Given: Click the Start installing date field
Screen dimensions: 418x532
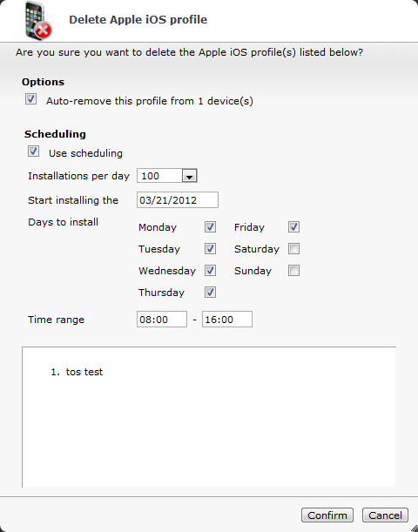Looking at the screenshot, I should click(x=178, y=200).
